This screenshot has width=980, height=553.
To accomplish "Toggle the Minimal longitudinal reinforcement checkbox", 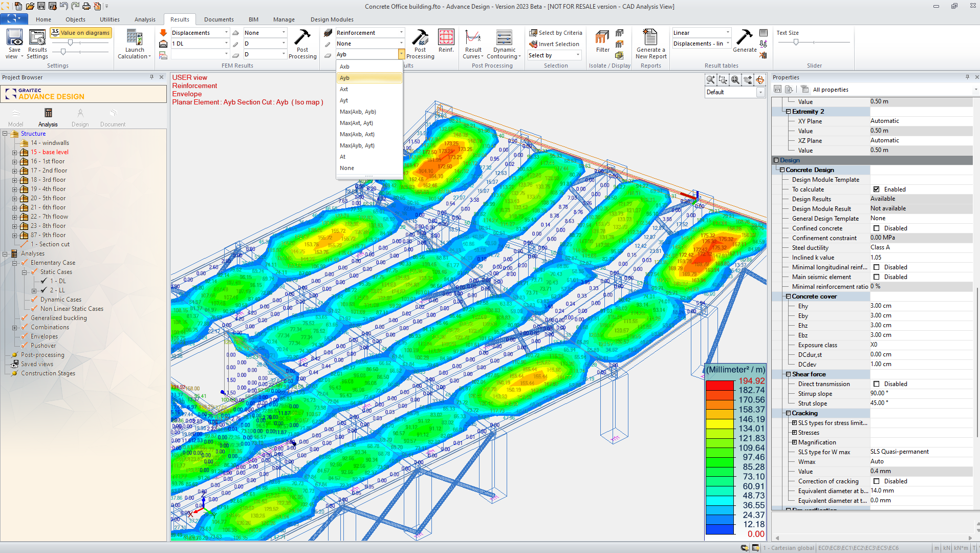I will tap(876, 267).
